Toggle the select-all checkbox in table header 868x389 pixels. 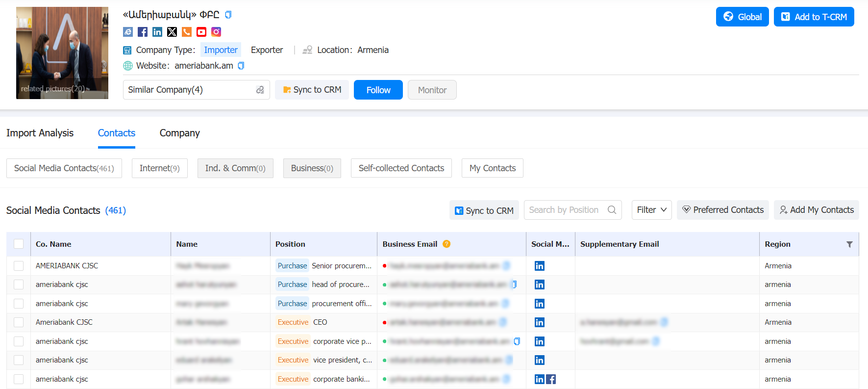(x=19, y=244)
